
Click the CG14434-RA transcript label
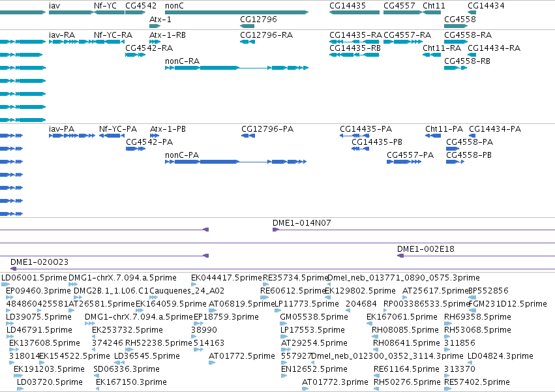[x=494, y=48]
